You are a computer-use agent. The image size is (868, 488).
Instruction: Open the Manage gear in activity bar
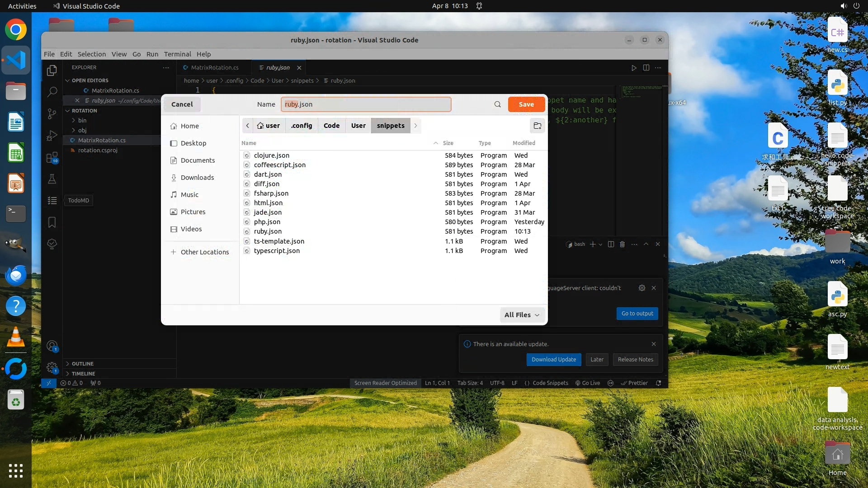pyautogui.click(x=52, y=367)
